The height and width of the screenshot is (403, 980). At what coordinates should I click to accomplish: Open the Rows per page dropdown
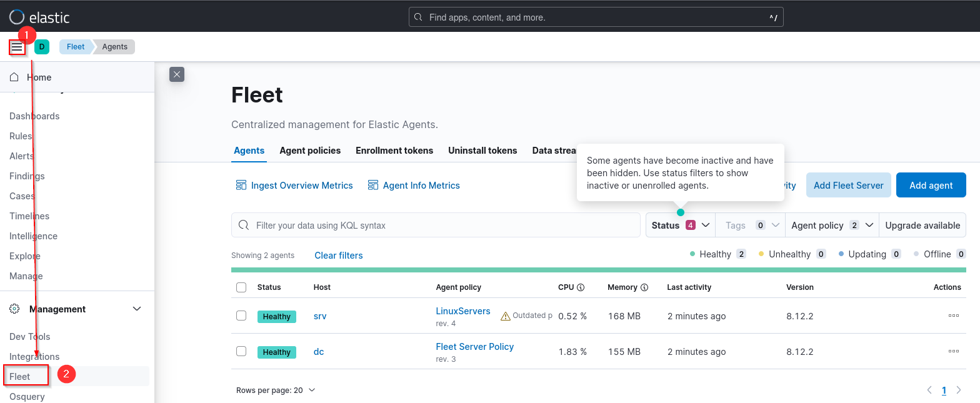(276, 391)
